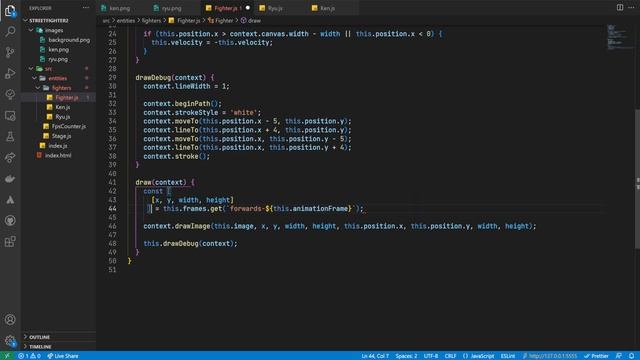
Task: Switch to Ken.js tab
Action: (327, 8)
